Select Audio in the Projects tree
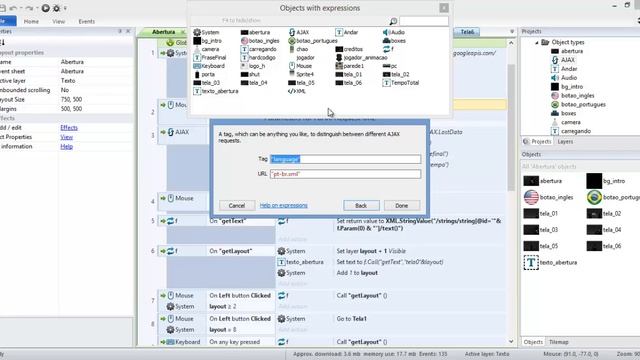The height and width of the screenshot is (360, 640). pos(564,78)
